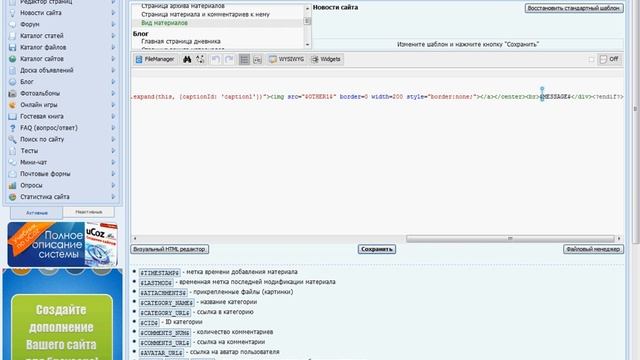Viewport: 640px width, 360px height.
Task: Click the $CATEGORY_NAME$ variable code
Action: point(167,303)
